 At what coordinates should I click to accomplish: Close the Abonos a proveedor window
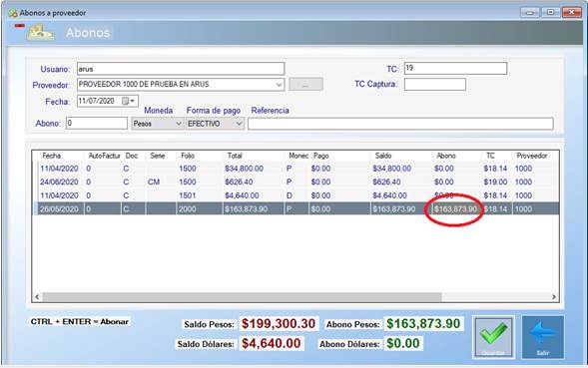click(x=572, y=12)
